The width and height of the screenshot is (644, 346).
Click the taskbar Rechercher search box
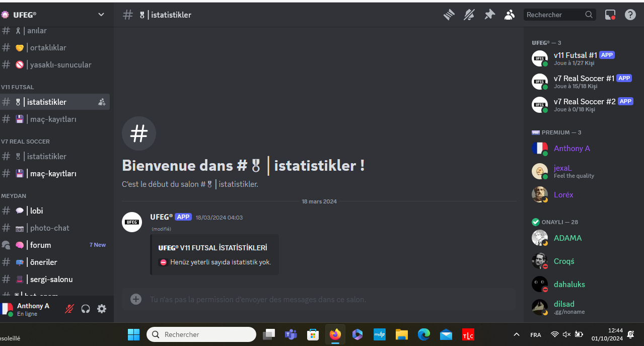click(201, 334)
